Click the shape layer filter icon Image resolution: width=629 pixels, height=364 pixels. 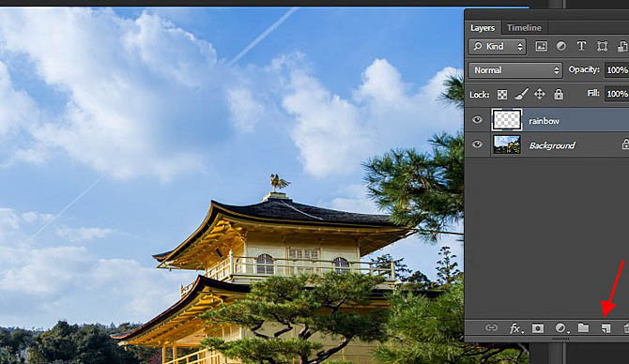[x=602, y=47]
